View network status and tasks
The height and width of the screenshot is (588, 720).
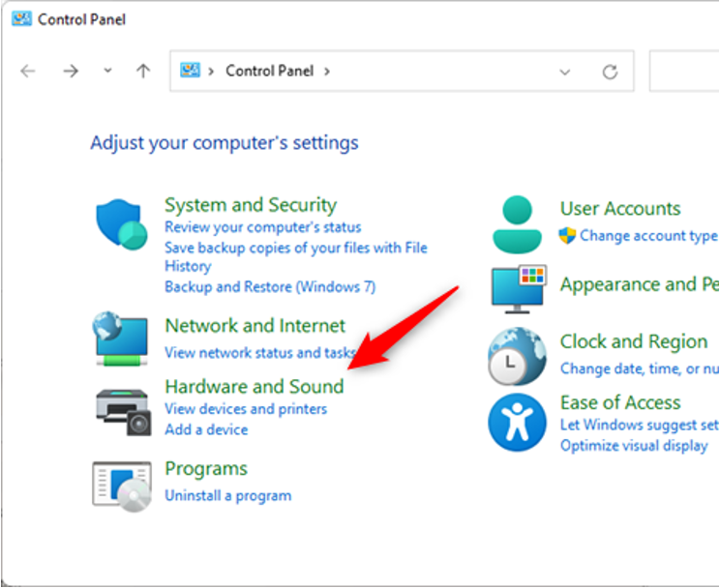[x=260, y=353]
